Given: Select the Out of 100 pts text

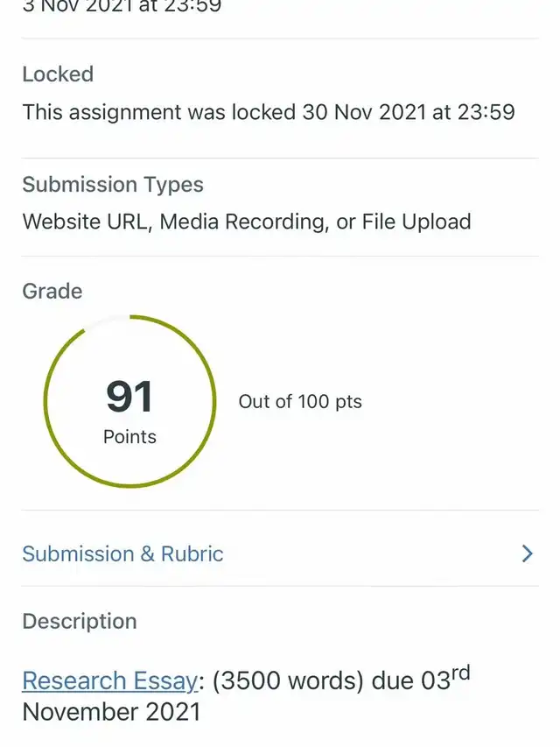Looking at the screenshot, I should click(300, 402).
